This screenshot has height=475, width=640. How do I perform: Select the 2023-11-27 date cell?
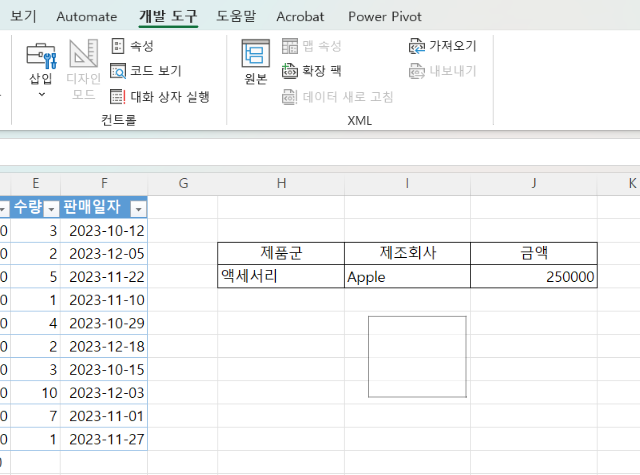104,439
